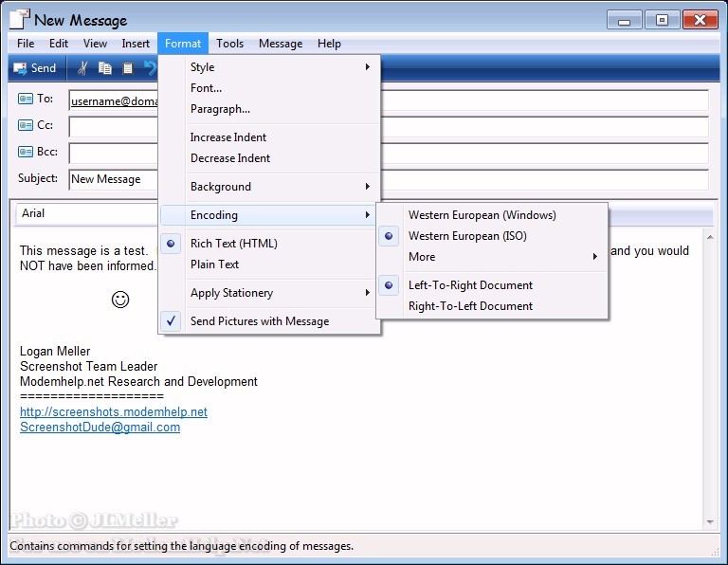Click the ScreenshotDude@gmail.com email link
This screenshot has height=565, width=728.
pos(100,428)
